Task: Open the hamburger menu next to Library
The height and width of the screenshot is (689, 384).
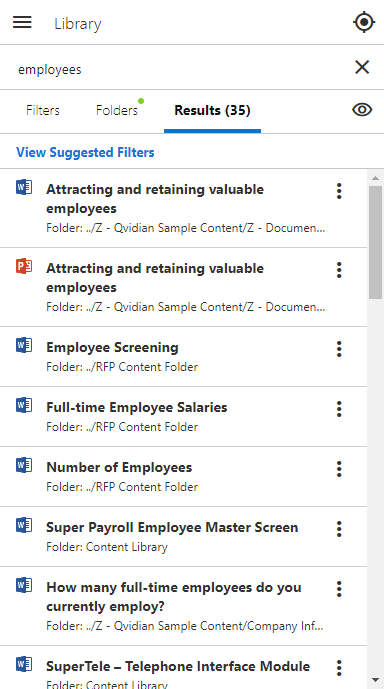Action: pos(22,22)
